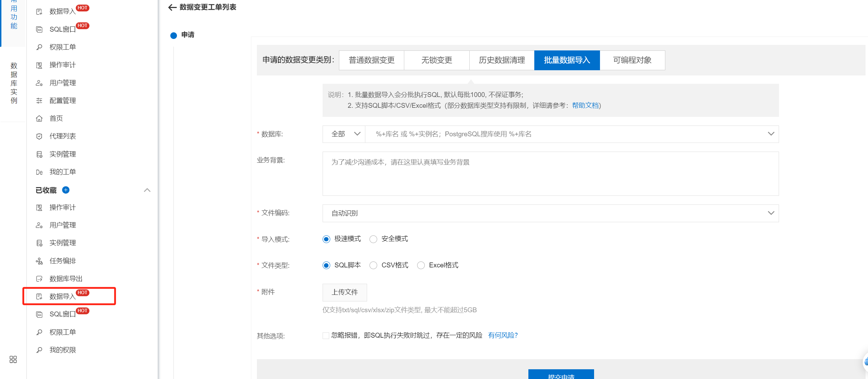
Task: Click the top 实例管理 icon
Action: pyautogui.click(x=39, y=154)
